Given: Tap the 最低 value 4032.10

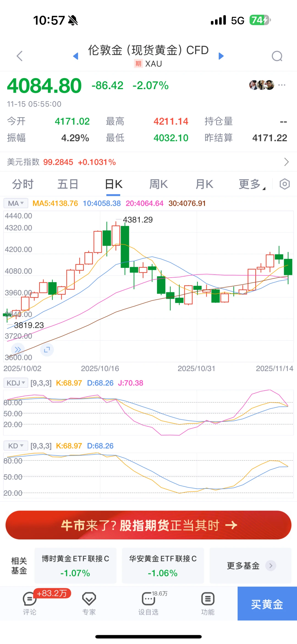Looking at the screenshot, I should click(171, 138).
